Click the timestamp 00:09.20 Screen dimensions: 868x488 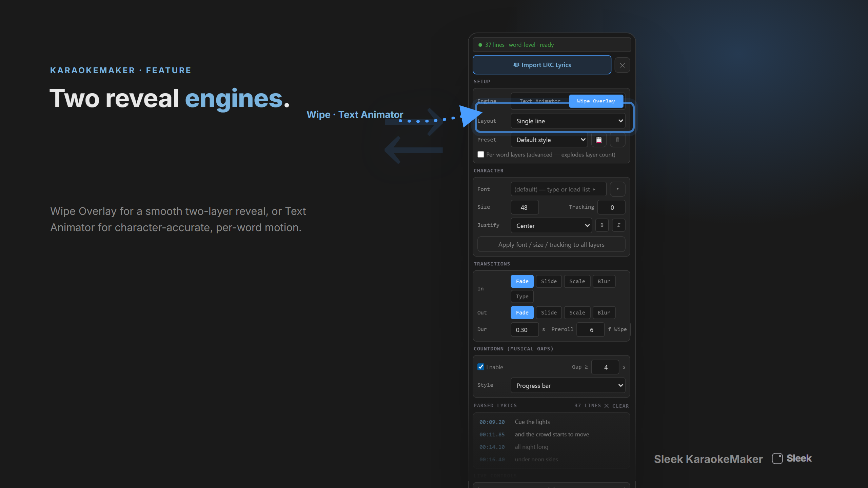click(492, 422)
